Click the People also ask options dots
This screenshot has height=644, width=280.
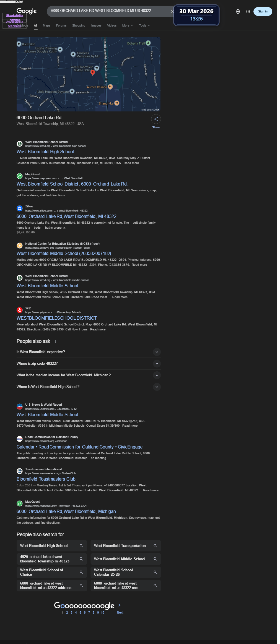pyautogui.click(x=56, y=341)
